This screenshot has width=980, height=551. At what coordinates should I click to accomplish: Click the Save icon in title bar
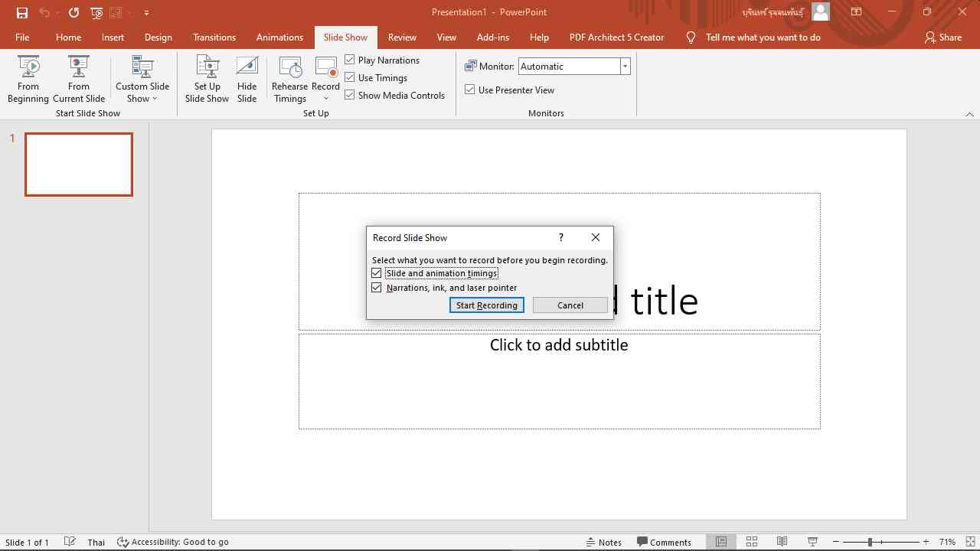click(22, 12)
